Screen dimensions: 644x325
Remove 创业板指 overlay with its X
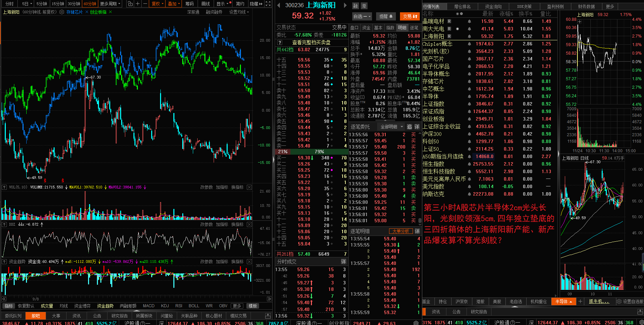(x=111, y=12)
